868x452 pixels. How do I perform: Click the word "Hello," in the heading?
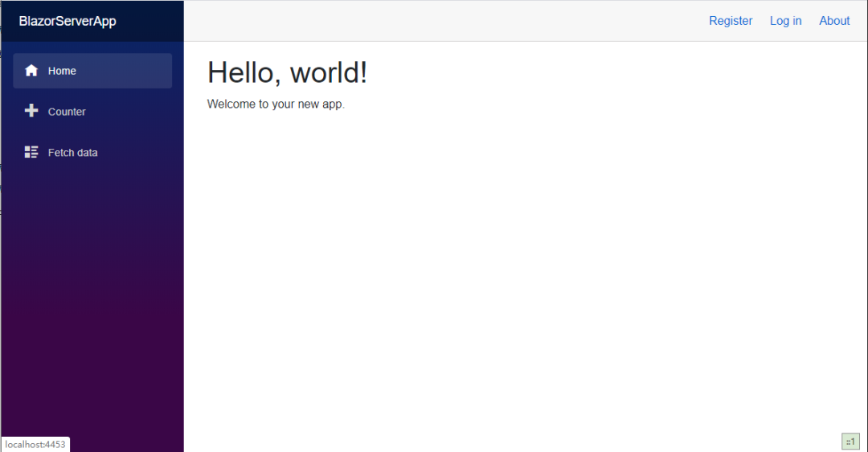coord(245,72)
